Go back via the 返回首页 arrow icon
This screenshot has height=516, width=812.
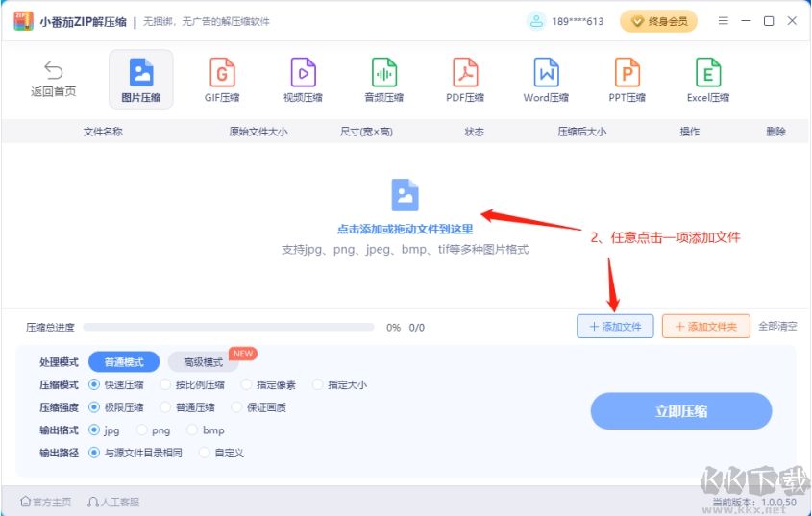(54, 70)
